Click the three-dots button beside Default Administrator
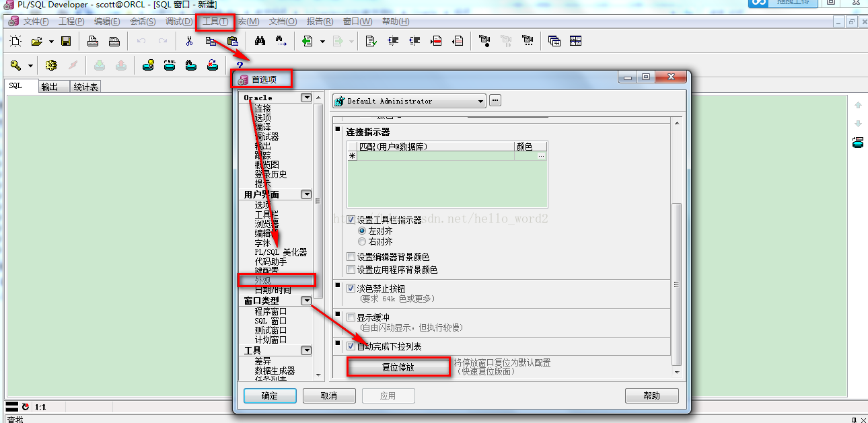 [x=495, y=101]
